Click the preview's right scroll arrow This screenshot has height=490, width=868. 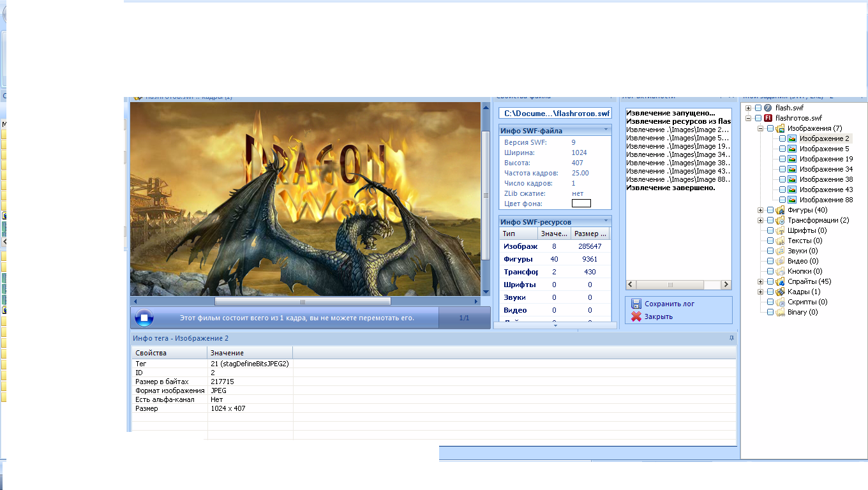pos(476,301)
